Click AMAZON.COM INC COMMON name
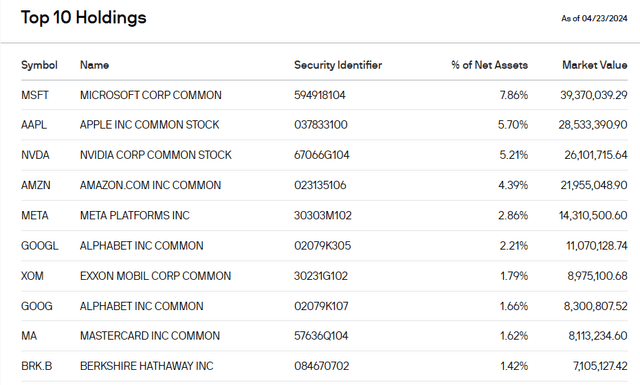The height and width of the screenshot is (385, 640). coord(150,185)
